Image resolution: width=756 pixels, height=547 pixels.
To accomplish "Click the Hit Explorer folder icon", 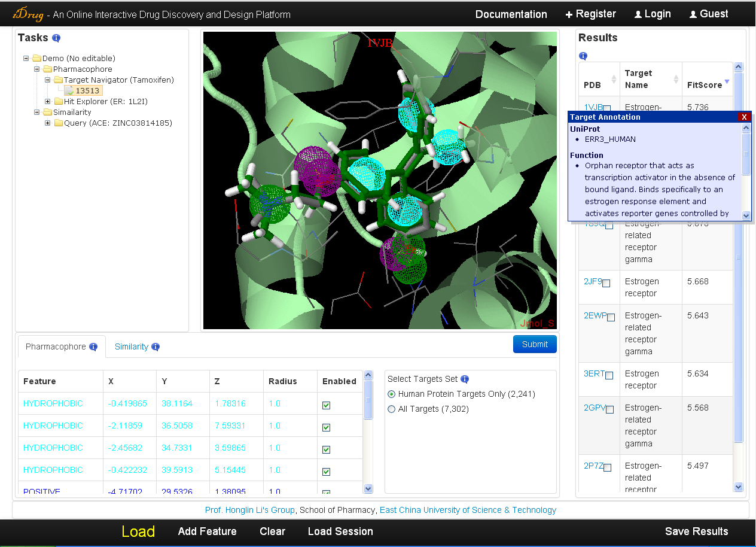I will point(58,101).
